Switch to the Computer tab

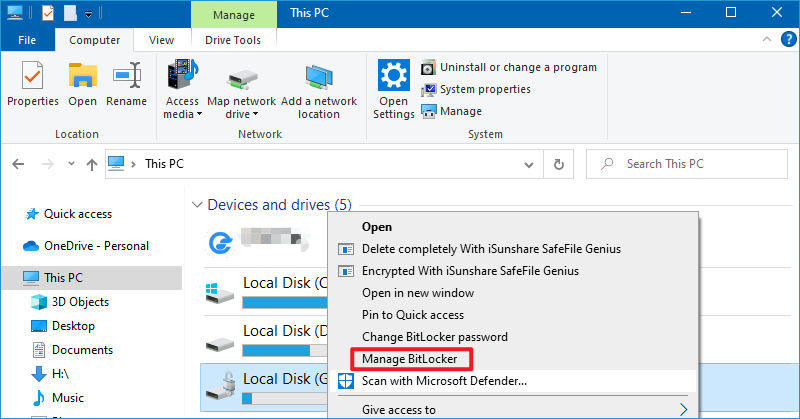pos(94,40)
